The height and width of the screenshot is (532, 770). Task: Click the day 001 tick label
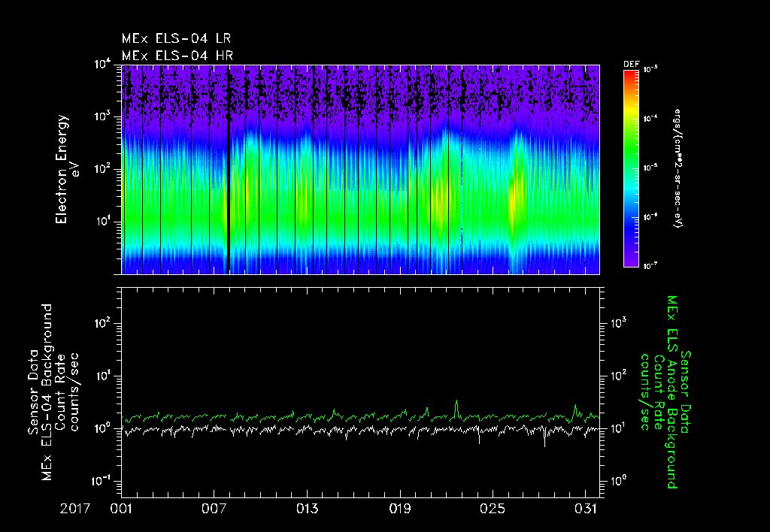click(x=121, y=509)
